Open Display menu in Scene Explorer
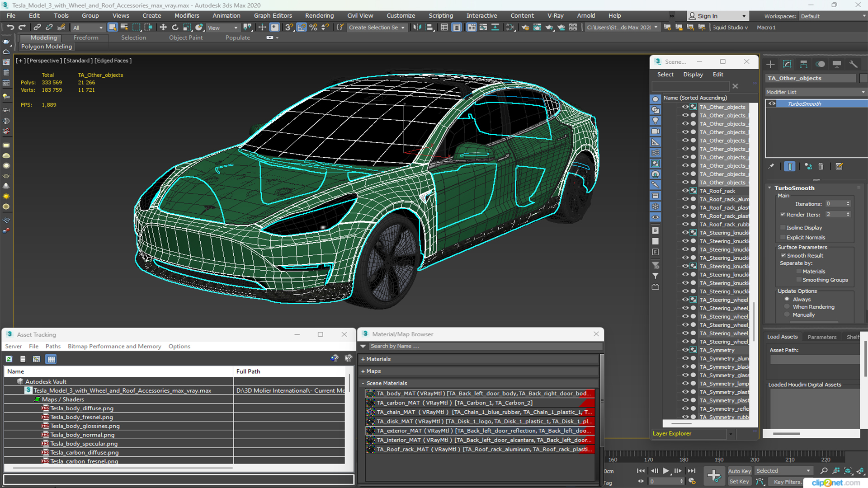Screen dimensions: 868x488 [693, 75]
